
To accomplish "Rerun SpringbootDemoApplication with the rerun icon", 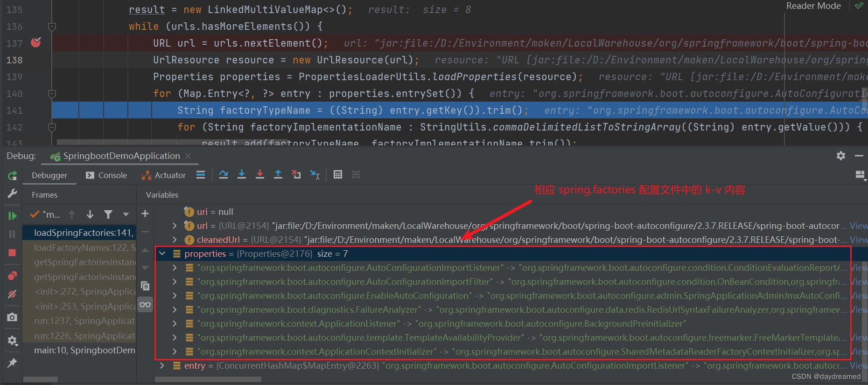I will point(13,176).
